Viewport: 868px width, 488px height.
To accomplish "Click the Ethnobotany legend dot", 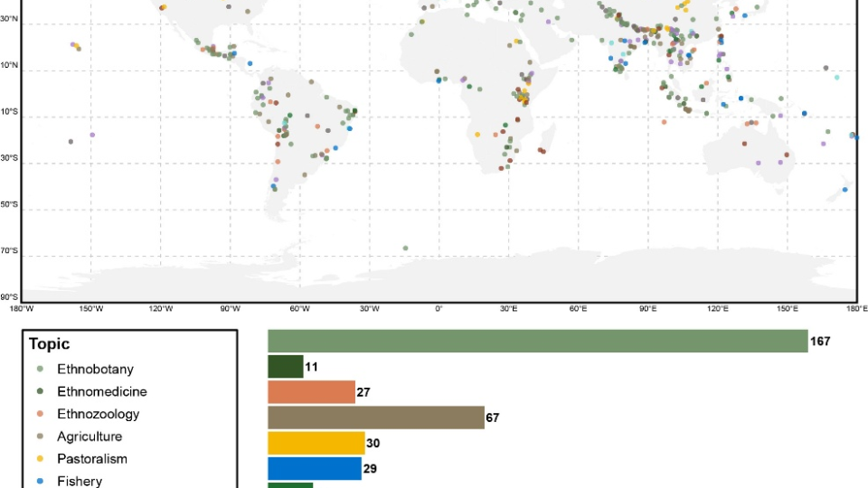I will click(x=37, y=369).
